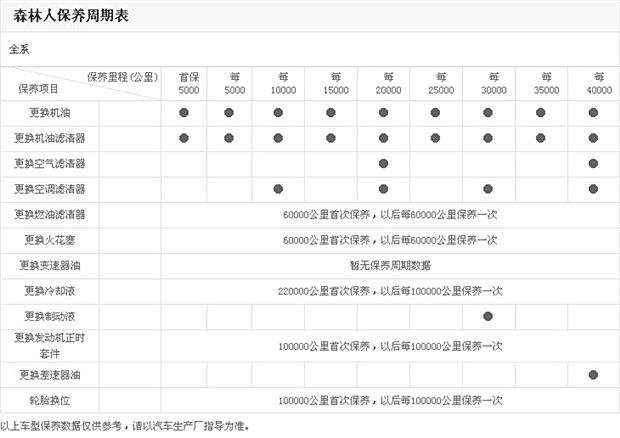Screen dimensions: 620x438
Task: Click the 更换机油 dot under 每 35000
Action: [541, 113]
